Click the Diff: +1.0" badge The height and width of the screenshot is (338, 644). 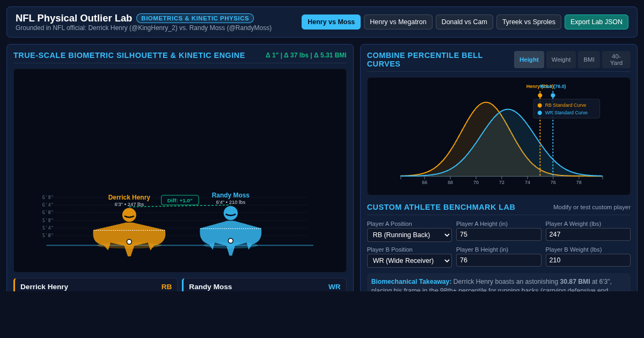(x=180, y=200)
